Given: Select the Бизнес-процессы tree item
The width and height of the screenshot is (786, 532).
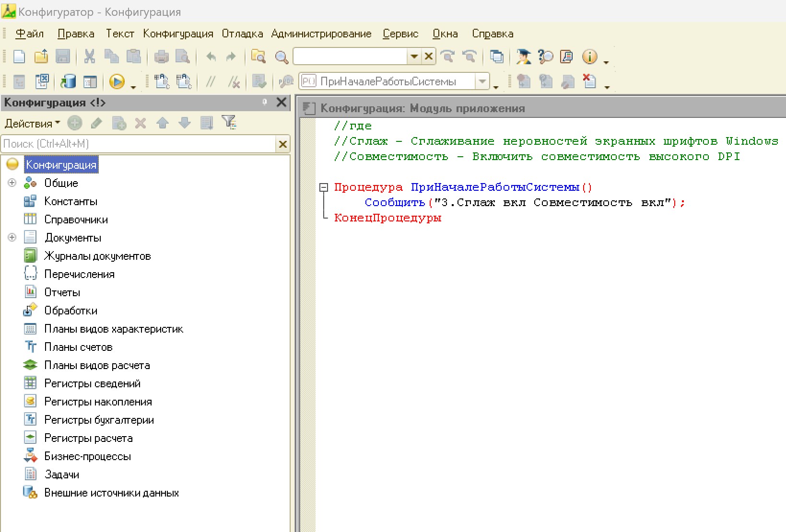Looking at the screenshot, I should tap(87, 456).
